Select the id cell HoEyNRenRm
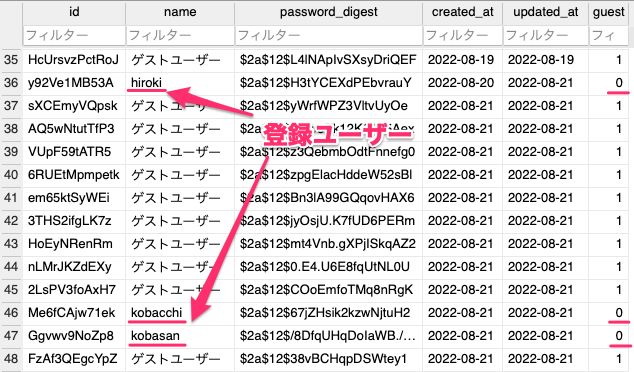 tap(74, 244)
